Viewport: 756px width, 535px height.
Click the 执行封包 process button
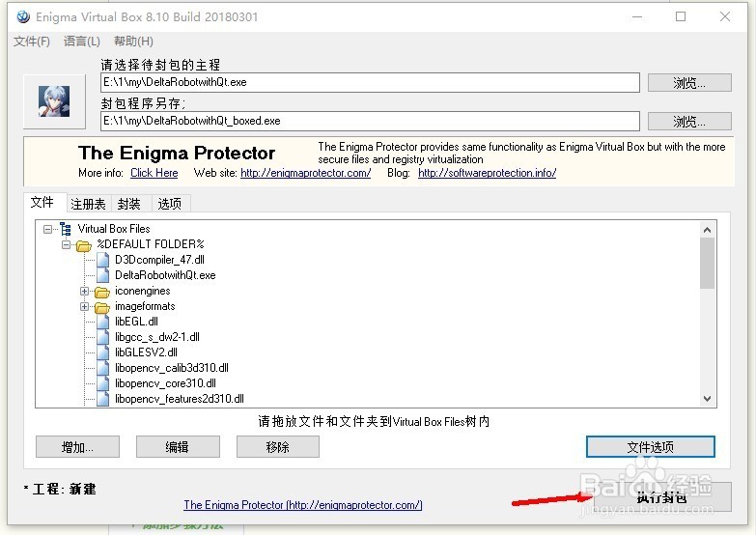662,497
